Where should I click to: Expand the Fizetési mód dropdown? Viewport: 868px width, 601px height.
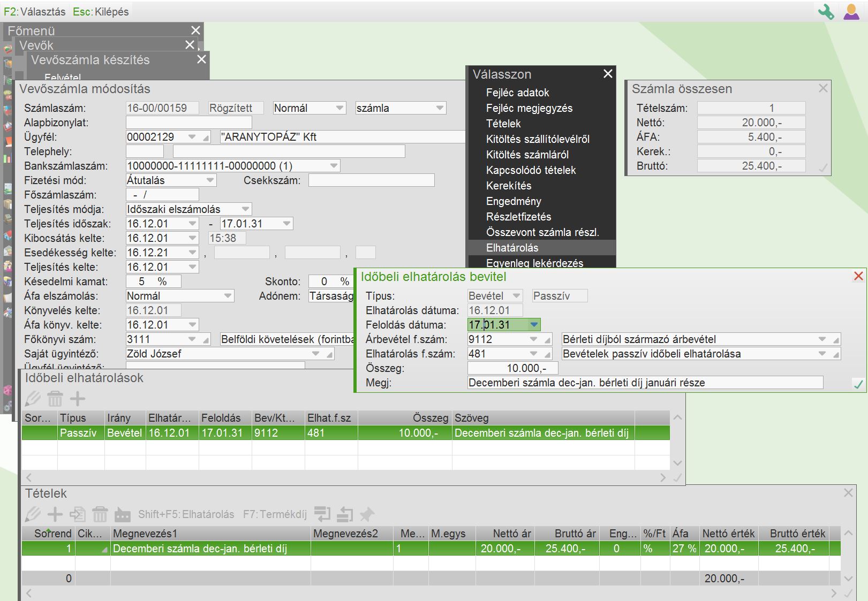[x=210, y=180]
